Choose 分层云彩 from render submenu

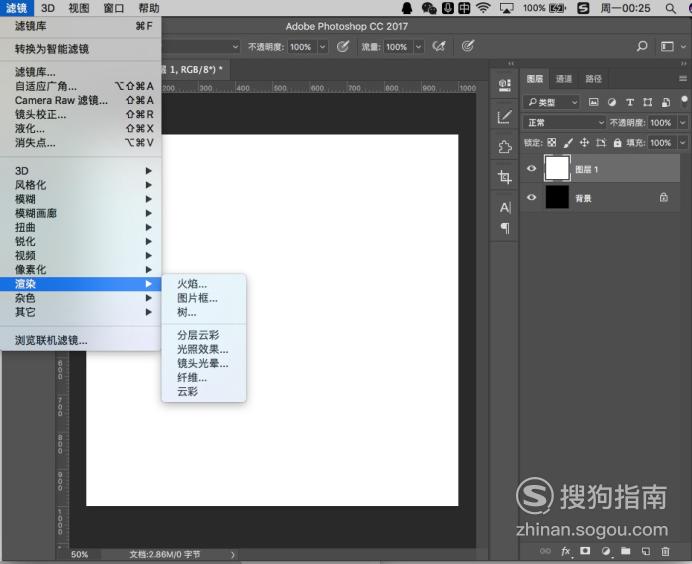pos(204,335)
